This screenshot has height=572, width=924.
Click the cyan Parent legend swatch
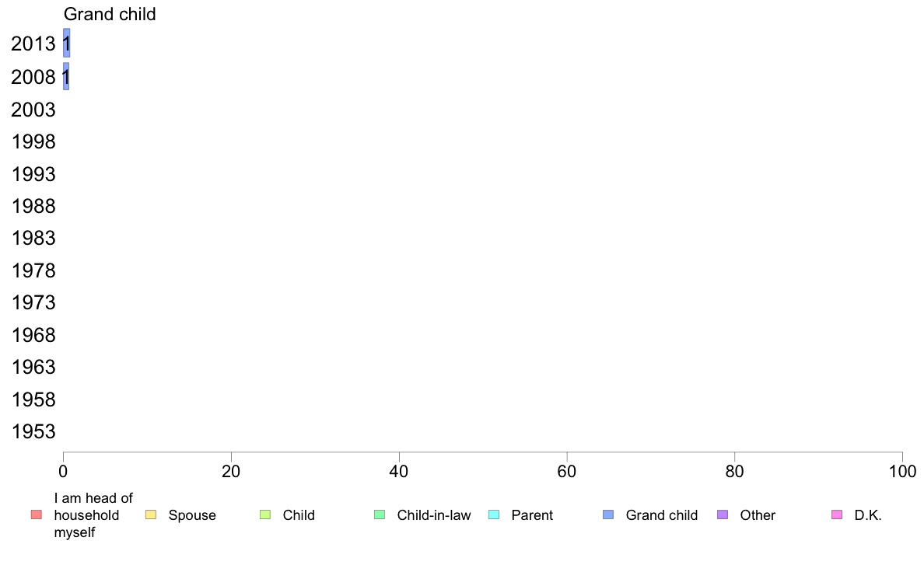494,514
